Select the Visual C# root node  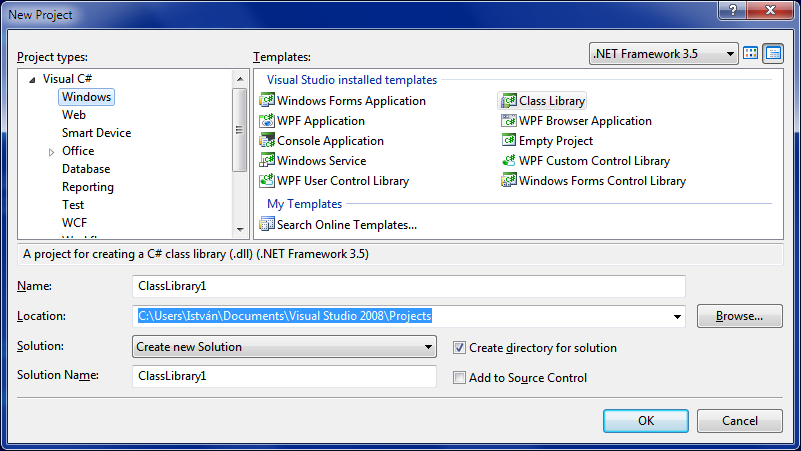pyautogui.click(x=67, y=79)
